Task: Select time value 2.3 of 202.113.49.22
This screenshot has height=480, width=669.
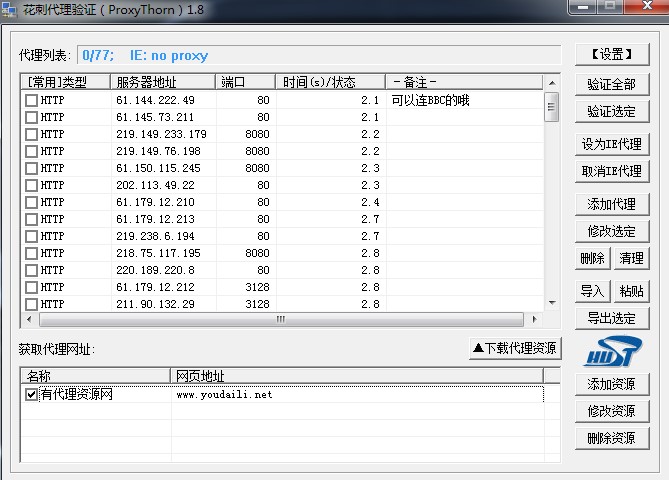Action: [x=370, y=185]
